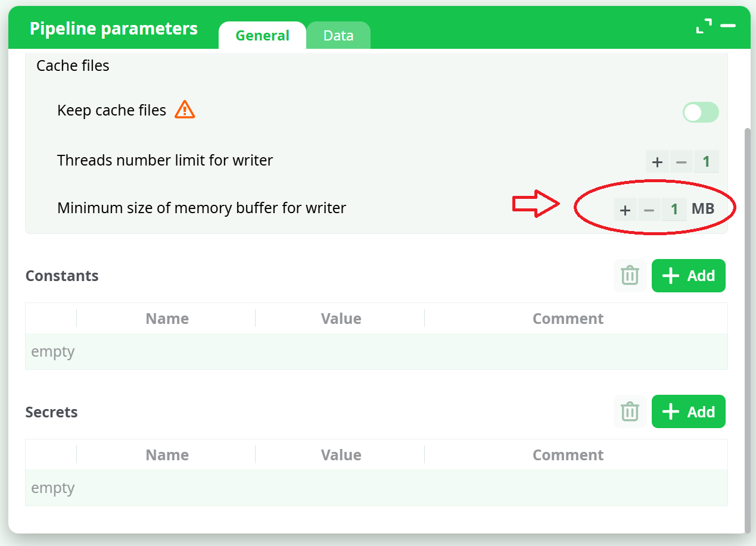Click the Constants table Name column header
The image size is (756, 546).
[167, 319]
